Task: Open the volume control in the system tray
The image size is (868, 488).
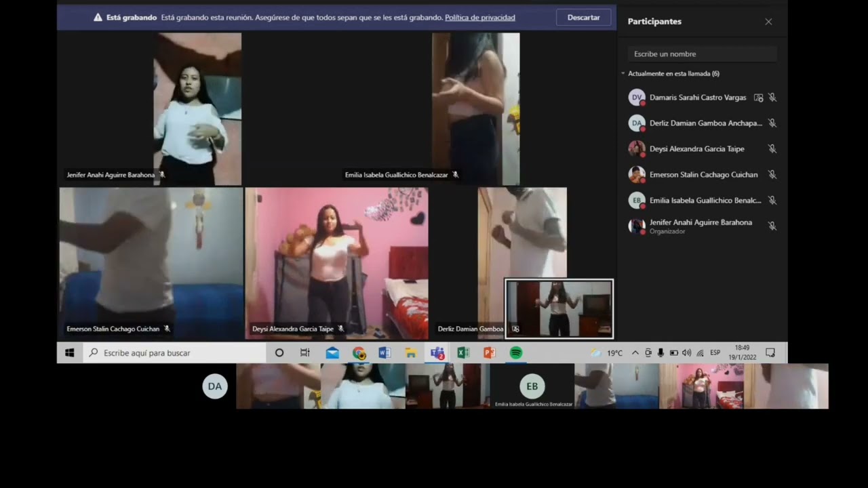Action: coord(686,353)
